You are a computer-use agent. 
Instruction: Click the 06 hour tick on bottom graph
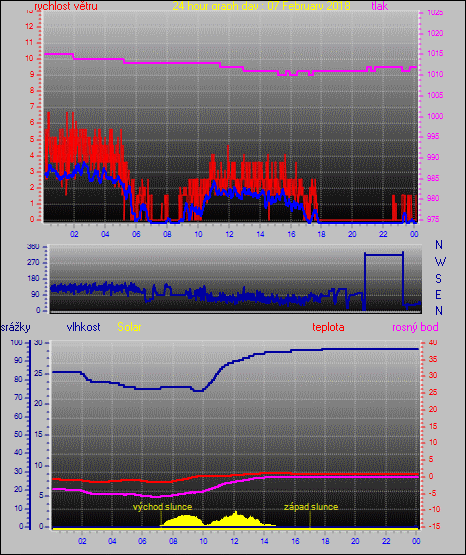142,542
